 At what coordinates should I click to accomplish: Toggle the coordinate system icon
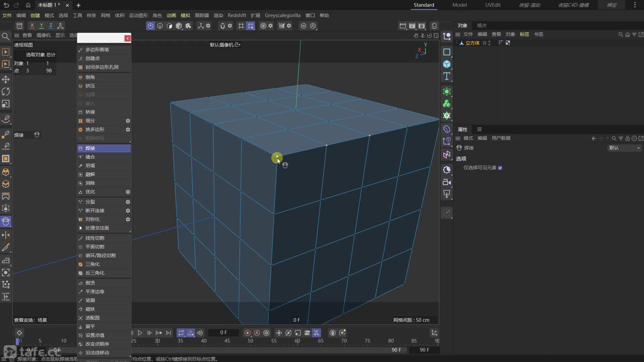[x=60, y=25]
